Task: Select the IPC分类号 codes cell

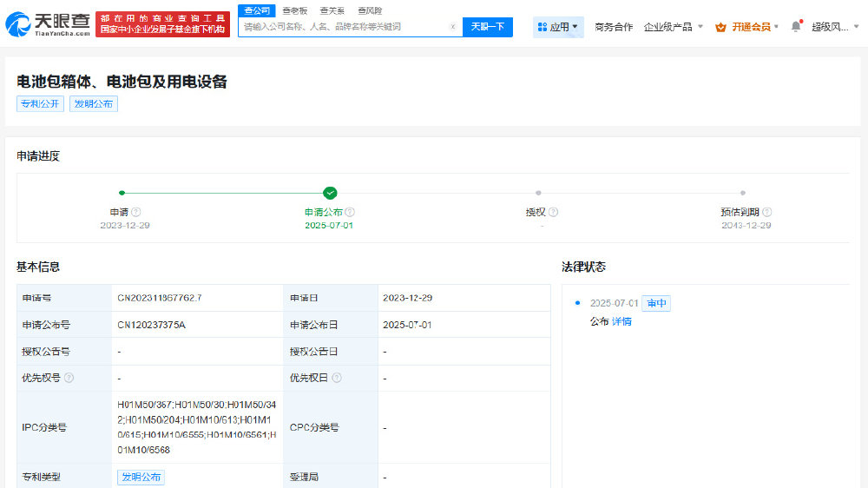Action: coord(197,427)
